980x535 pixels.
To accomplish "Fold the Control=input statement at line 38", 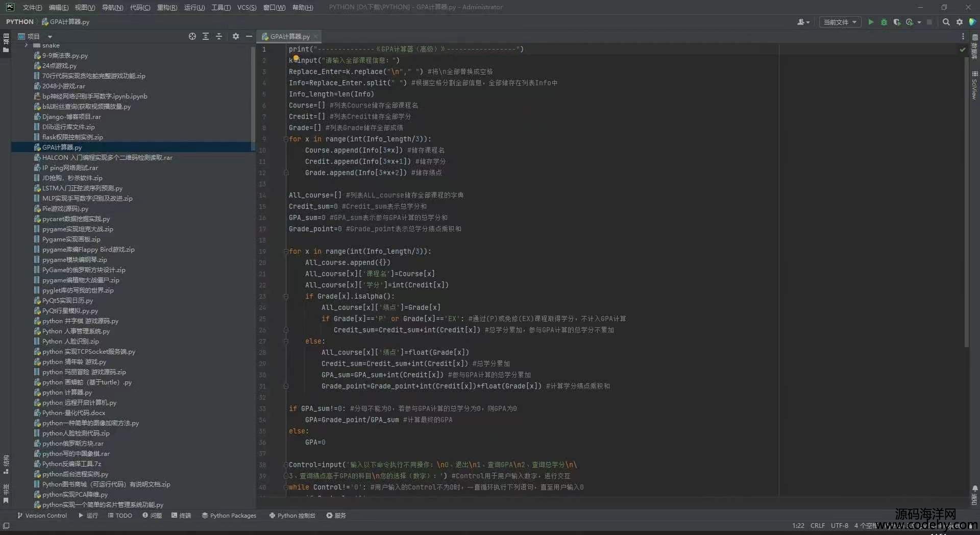I will tap(286, 465).
